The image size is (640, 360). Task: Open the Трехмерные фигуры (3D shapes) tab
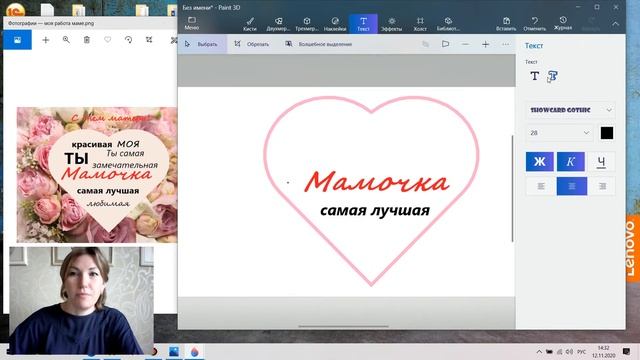point(307,24)
